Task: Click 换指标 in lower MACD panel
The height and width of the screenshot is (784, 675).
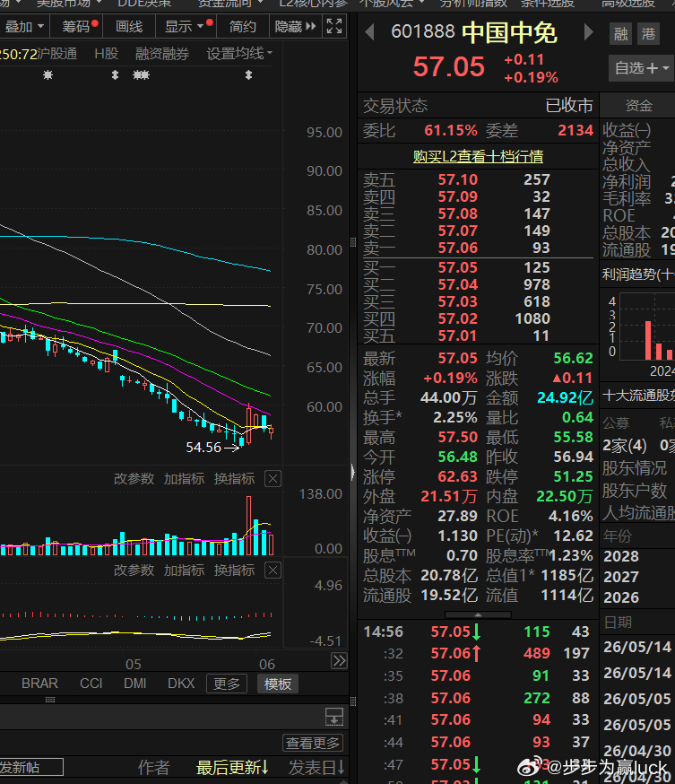Action: tap(234, 571)
